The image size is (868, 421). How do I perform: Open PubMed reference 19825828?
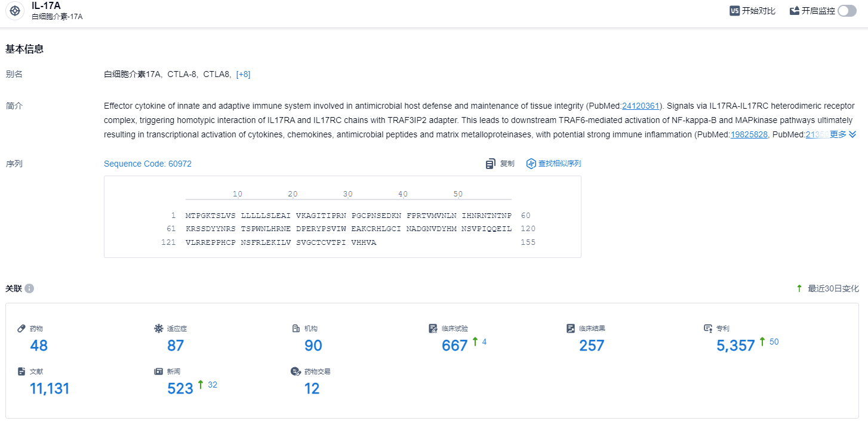click(749, 134)
